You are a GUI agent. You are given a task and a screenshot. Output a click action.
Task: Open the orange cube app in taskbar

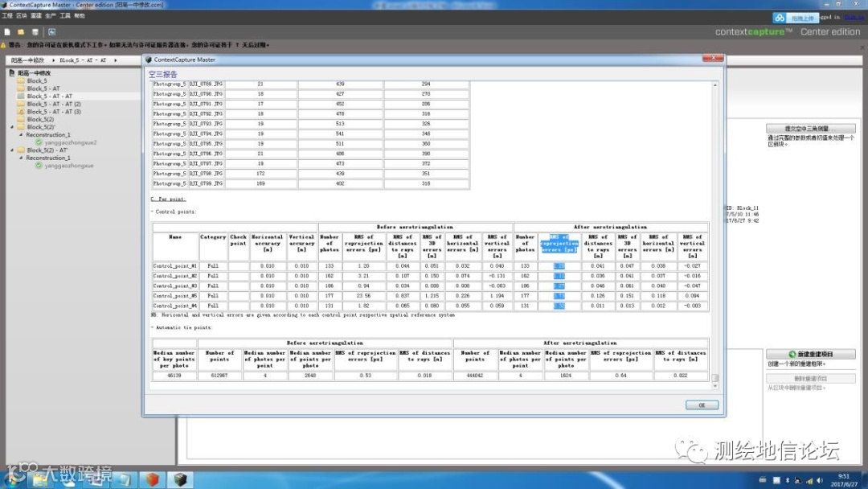point(152,479)
